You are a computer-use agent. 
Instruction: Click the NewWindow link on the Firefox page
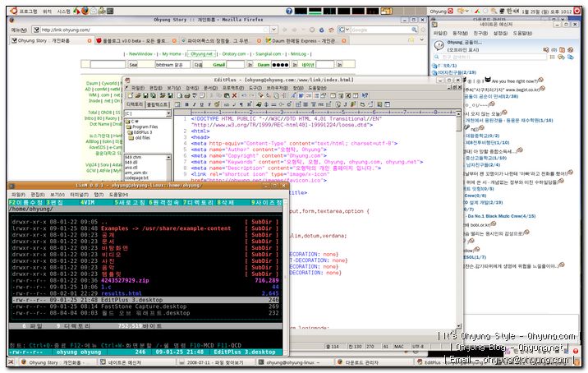(x=140, y=54)
